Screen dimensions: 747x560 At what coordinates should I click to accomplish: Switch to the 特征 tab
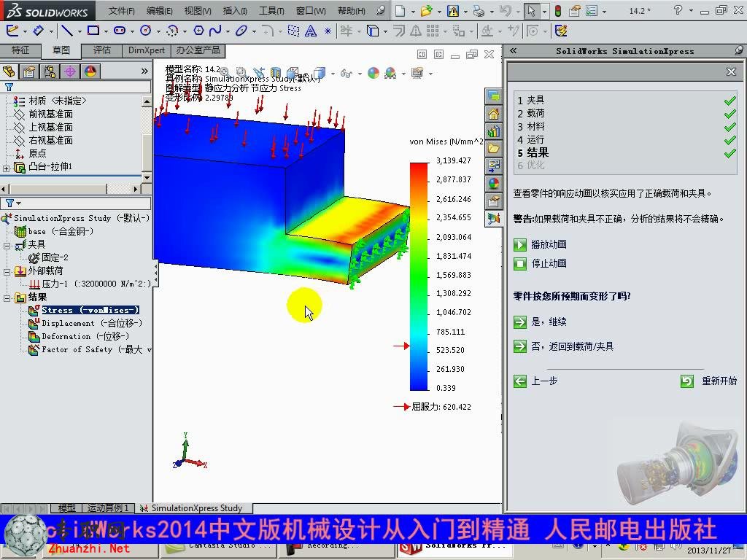(20, 50)
